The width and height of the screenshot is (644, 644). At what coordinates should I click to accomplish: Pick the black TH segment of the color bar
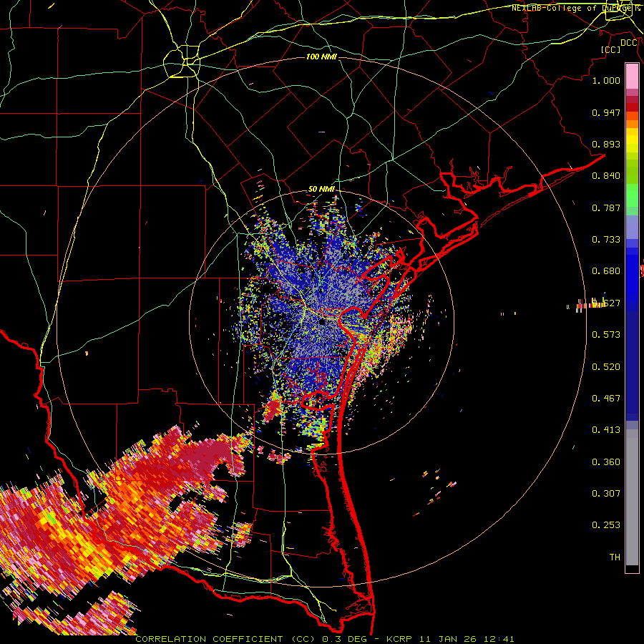[632, 568]
